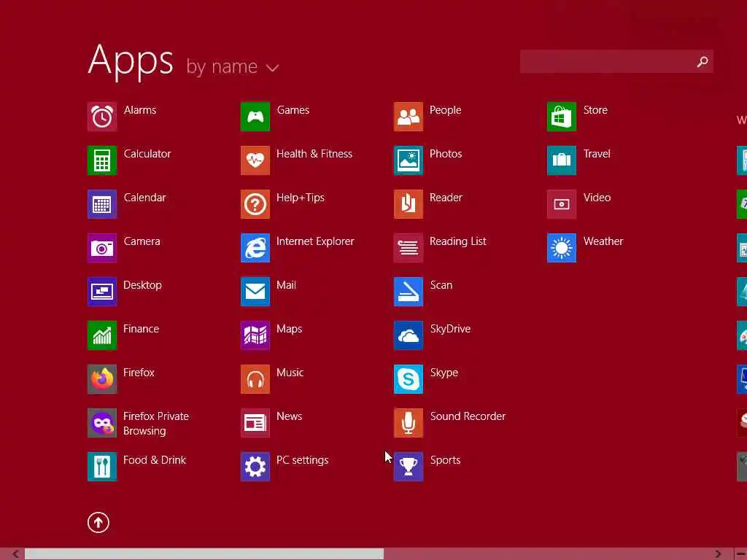Launch the Skype app icon

409,379
